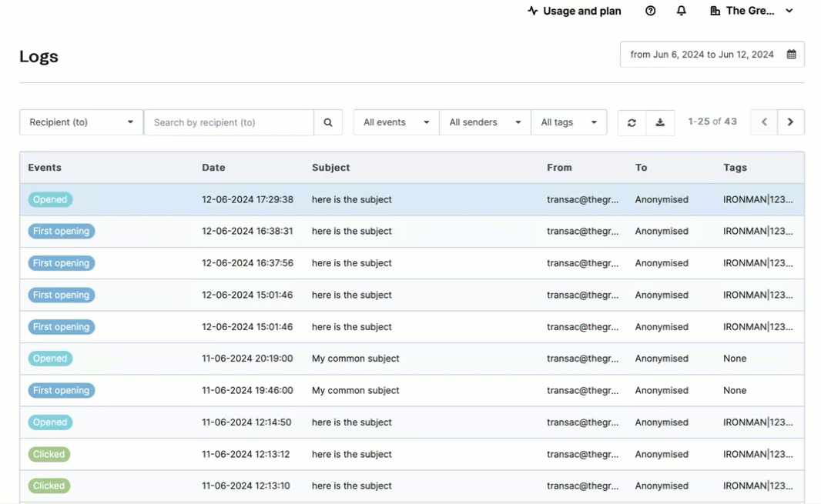
Task: Refresh the logs list
Action: click(632, 122)
